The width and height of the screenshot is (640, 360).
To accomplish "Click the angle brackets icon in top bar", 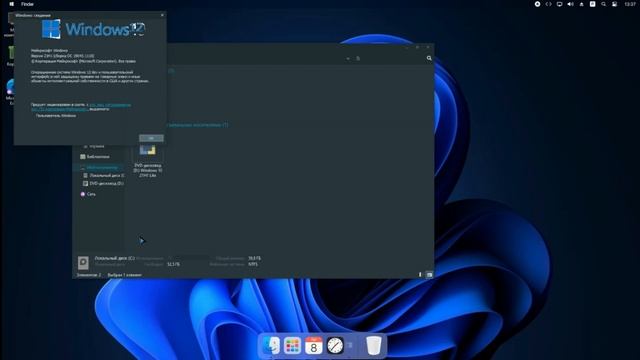I will pyautogui.click(x=549, y=4).
